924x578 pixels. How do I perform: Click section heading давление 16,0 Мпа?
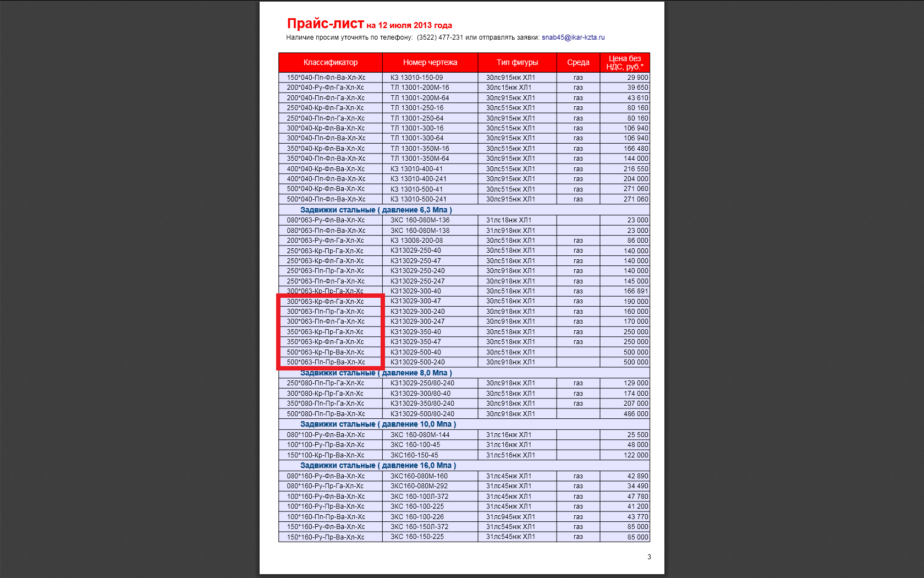[378, 465]
